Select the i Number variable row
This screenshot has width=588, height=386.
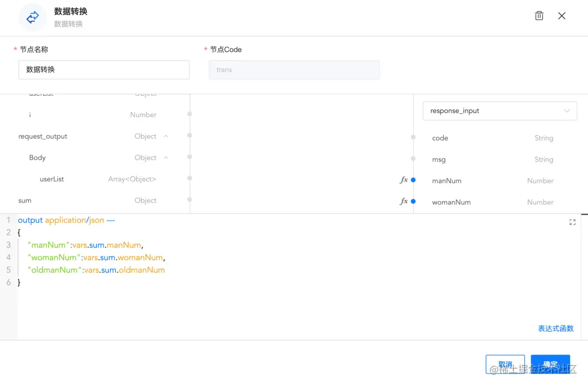point(94,115)
